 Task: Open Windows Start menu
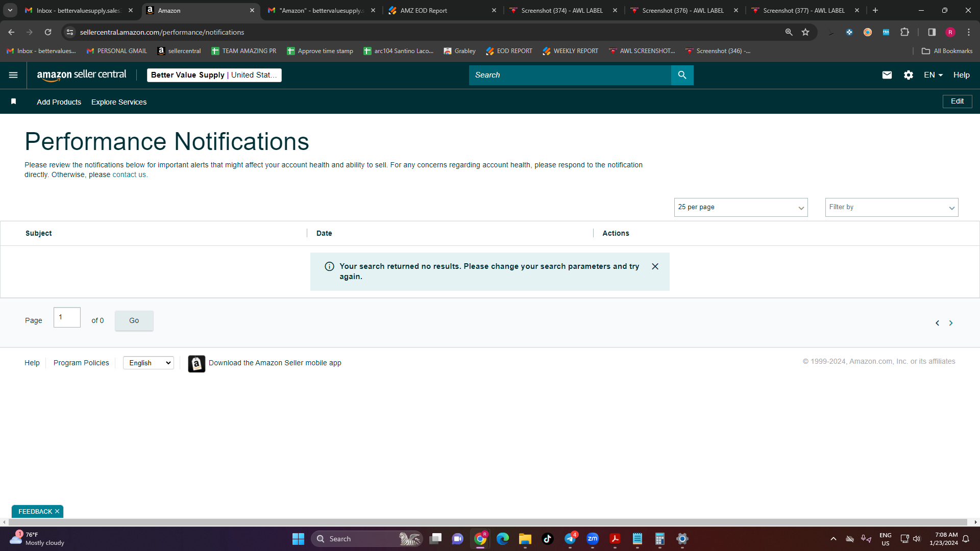[x=298, y=539]
